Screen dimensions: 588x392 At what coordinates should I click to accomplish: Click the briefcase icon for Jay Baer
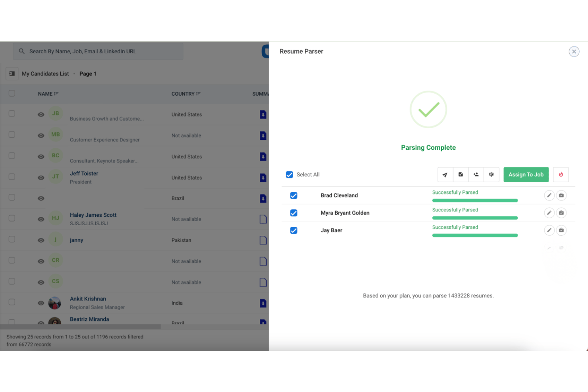(561, 230)
